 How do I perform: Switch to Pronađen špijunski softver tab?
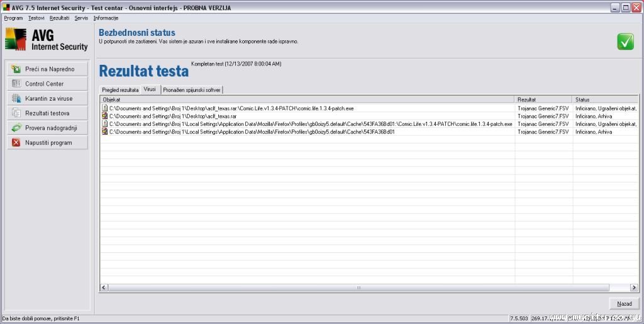[192, 90]
